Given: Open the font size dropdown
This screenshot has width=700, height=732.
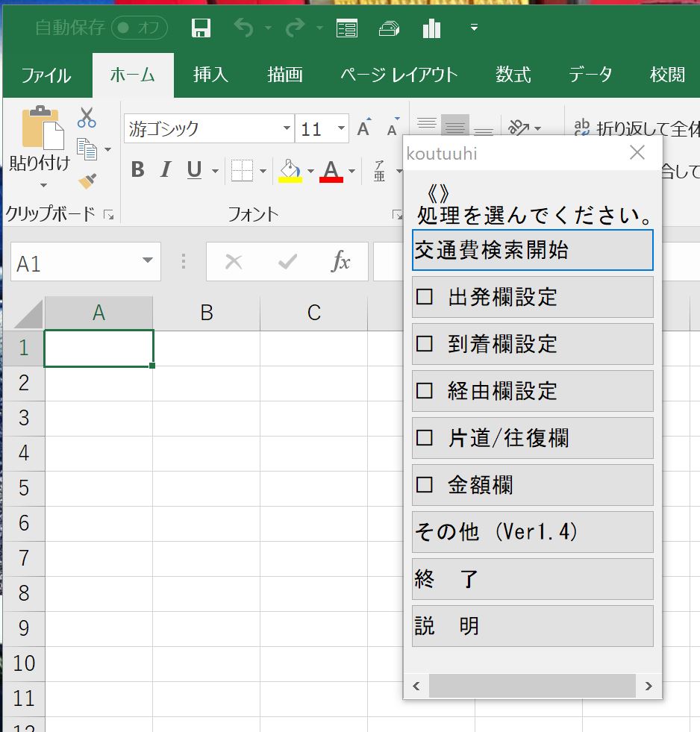Looking at the screenshot, I should coord(342,129).
